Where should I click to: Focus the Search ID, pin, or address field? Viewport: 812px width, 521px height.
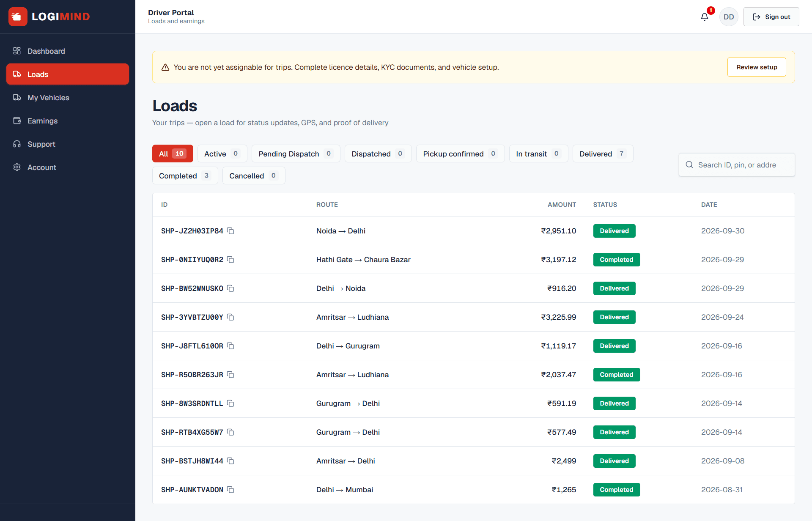[x=737, y=165]
